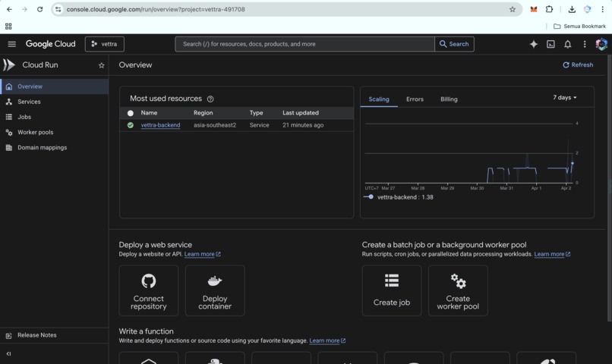Click the Chrome profile avatar icon

pyautogui.click(x=587, y=9)
